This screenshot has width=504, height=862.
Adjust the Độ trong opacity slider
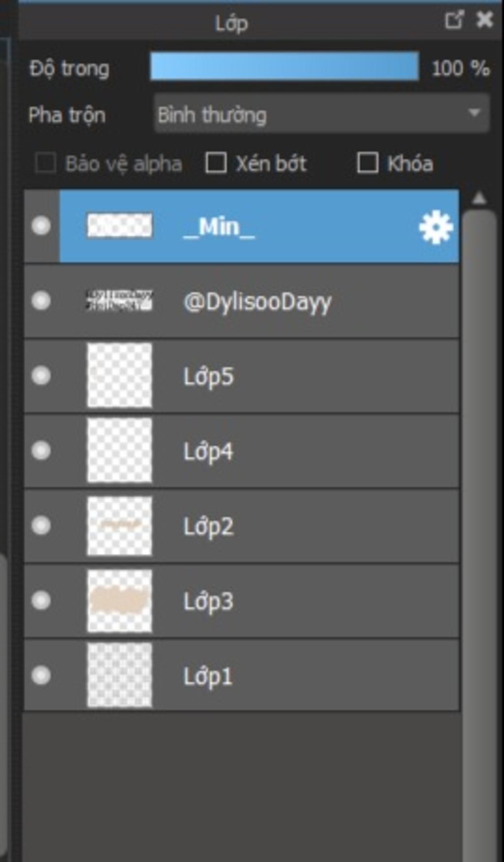point(284,66)
